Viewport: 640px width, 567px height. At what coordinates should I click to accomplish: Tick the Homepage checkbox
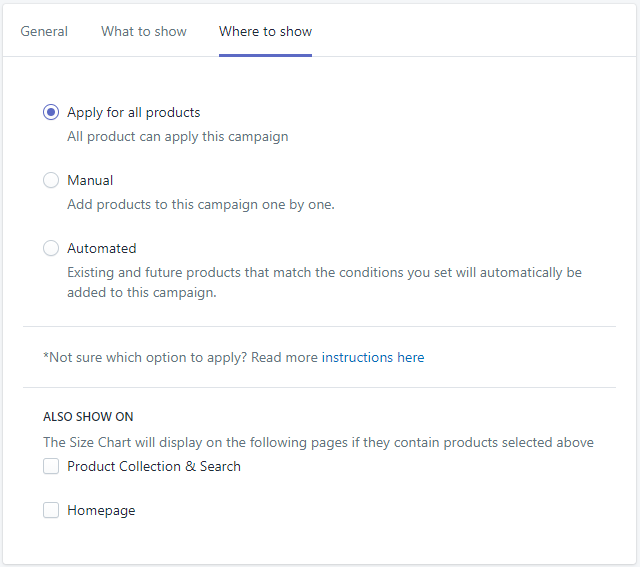pyautogui.click(x=51, y=510)
